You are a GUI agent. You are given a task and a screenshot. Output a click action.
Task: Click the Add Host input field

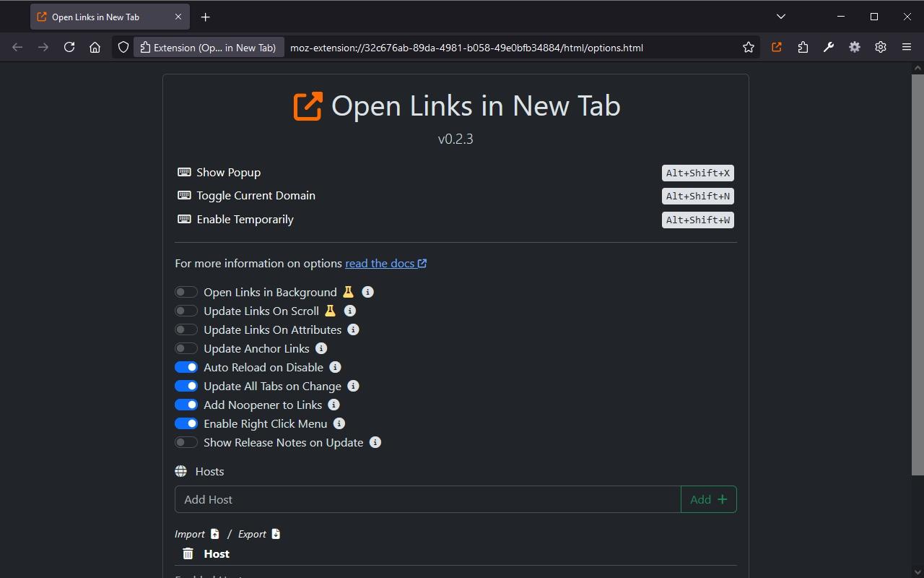pyautogui.click(x=428, y=499)
